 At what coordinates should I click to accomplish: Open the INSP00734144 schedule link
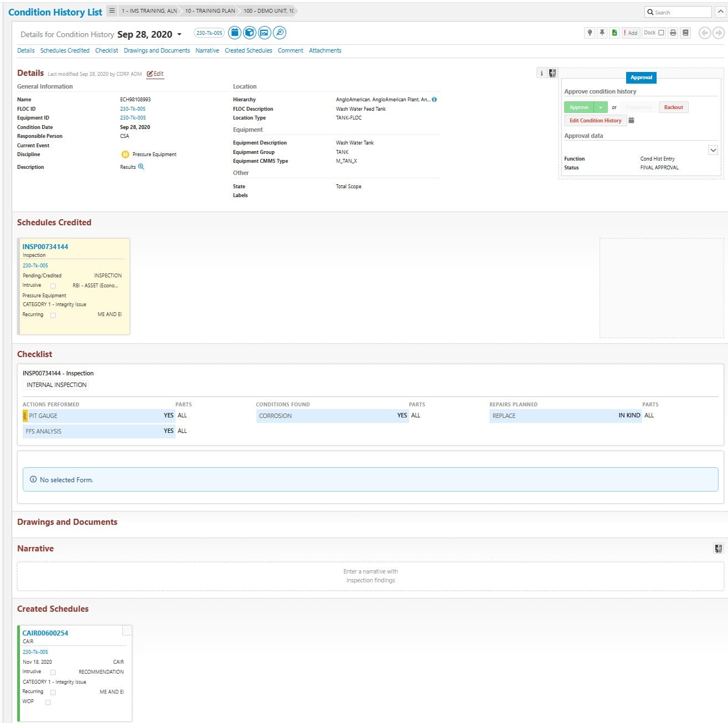(x=45, y=247)
